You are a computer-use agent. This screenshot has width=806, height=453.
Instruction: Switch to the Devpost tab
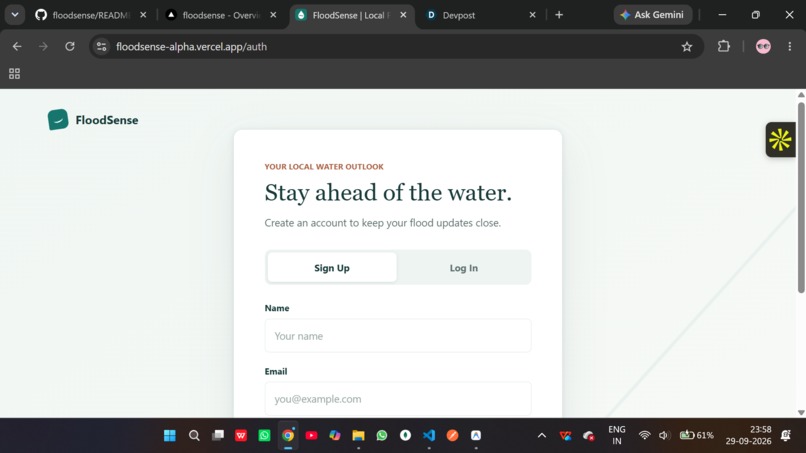pyautogui.click(x=459, y=15)
